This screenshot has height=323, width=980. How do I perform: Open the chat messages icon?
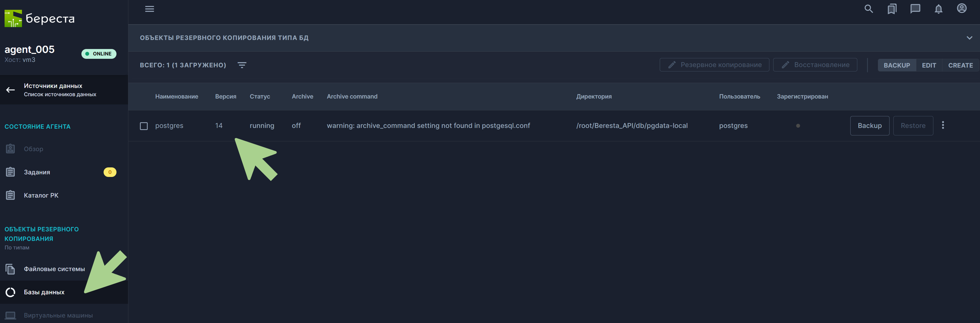point(915,9)
